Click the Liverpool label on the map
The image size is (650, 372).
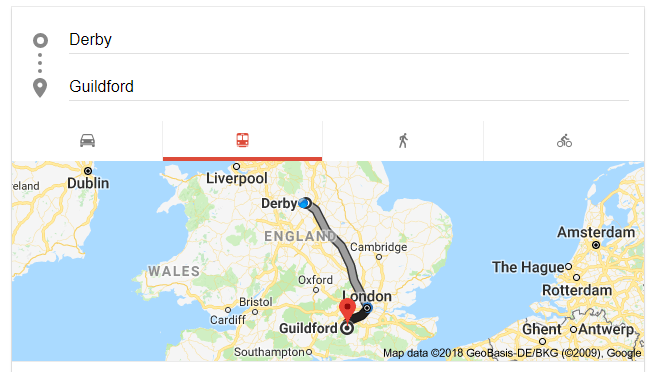237,178
